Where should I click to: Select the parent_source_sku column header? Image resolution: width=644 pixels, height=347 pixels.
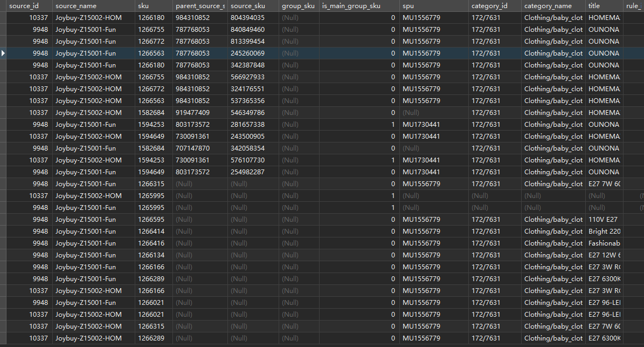click(x=200, y=6)
